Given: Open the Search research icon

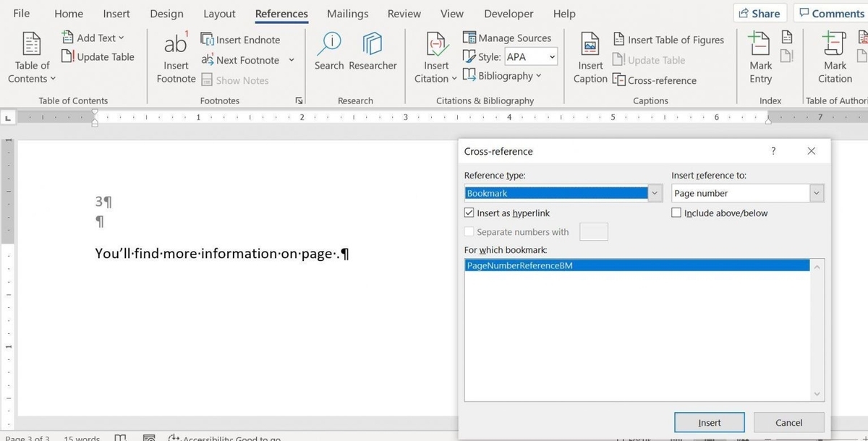Looking at the screenshot, I should pyautogui.click(x=329, y=43).
